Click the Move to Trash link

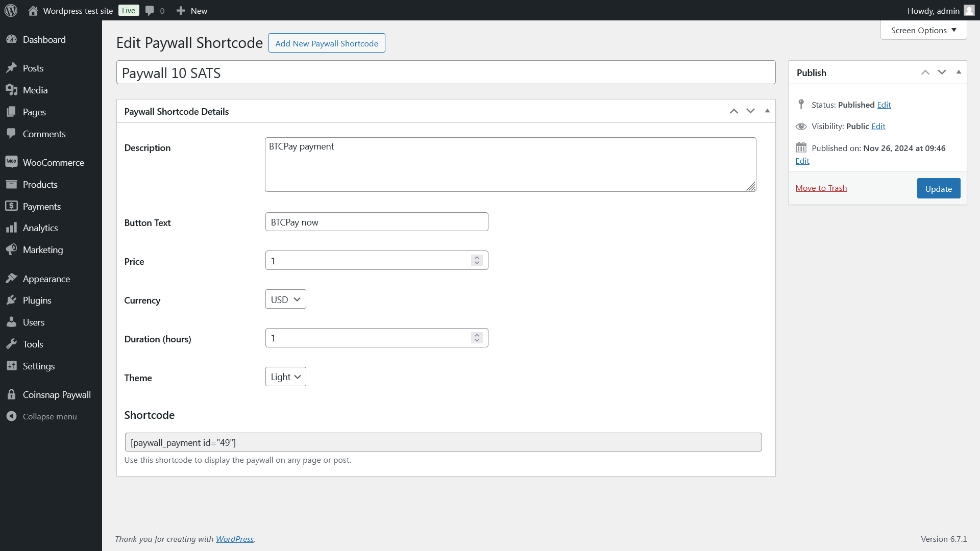tap(821, 188)
